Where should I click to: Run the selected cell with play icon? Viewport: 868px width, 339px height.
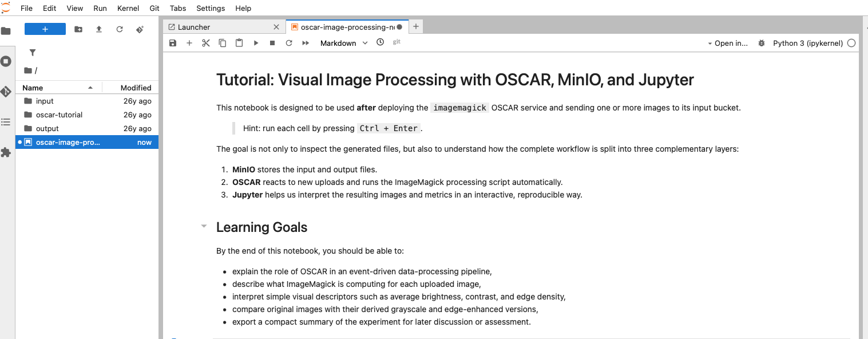256,43
